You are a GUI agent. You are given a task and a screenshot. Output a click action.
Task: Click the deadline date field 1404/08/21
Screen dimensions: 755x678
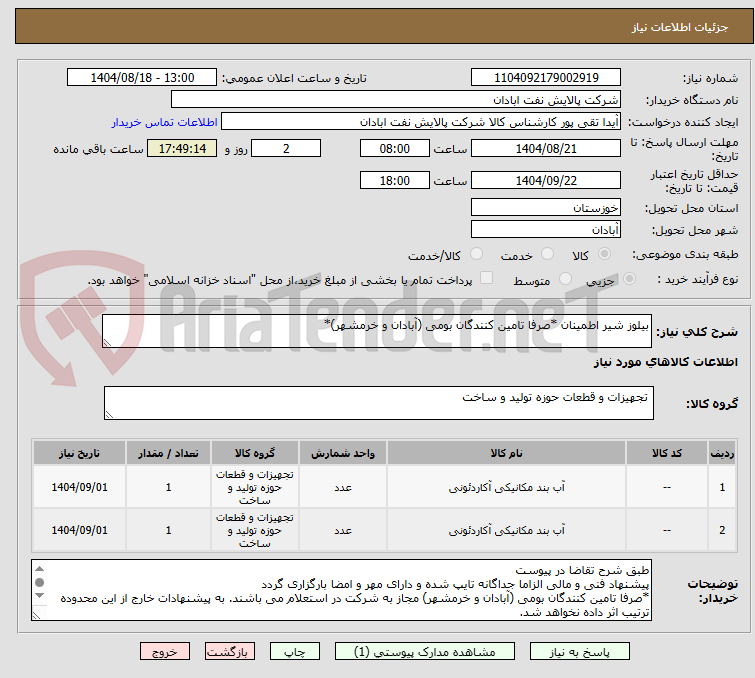click(546, 148)
